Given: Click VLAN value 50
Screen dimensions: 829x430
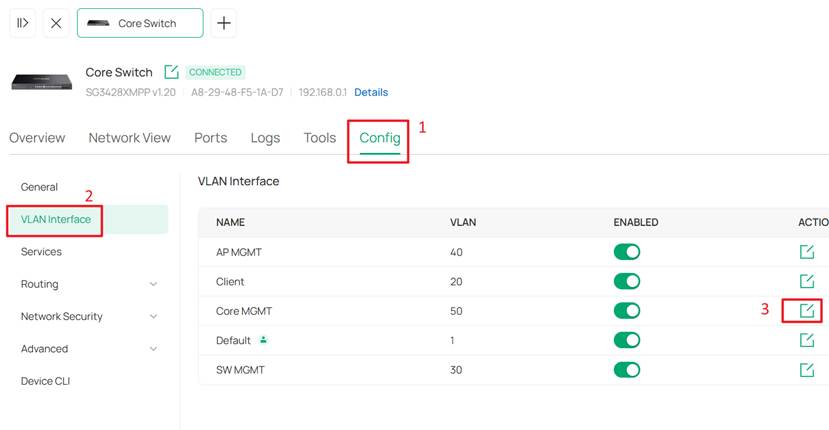Looking at the screenshot, I should (x=456, y=311).
